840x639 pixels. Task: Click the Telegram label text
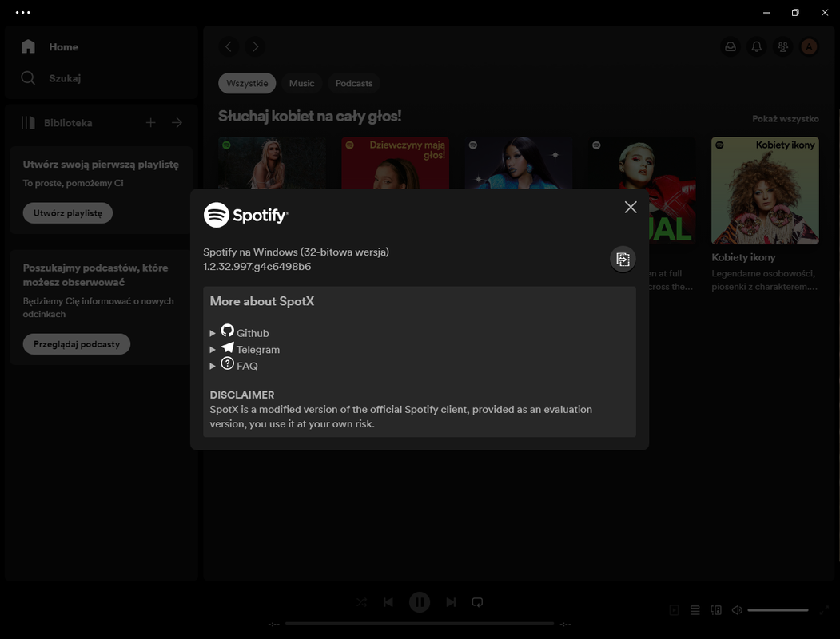(258, 350)
